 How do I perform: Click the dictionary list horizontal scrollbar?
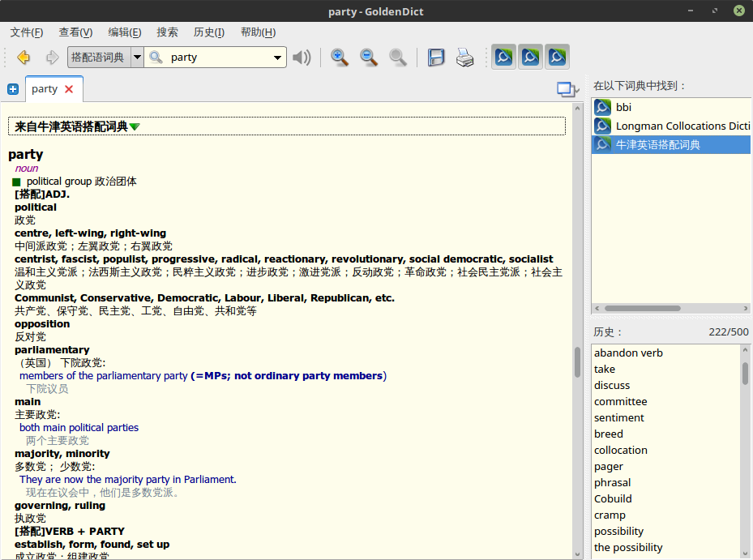(642, 308)
